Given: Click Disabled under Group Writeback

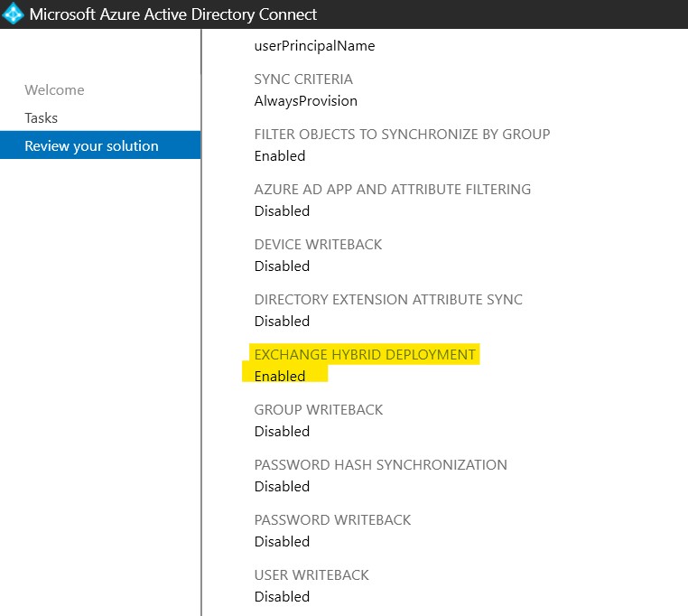Looking at the screenshot, I should click(282, 432).
